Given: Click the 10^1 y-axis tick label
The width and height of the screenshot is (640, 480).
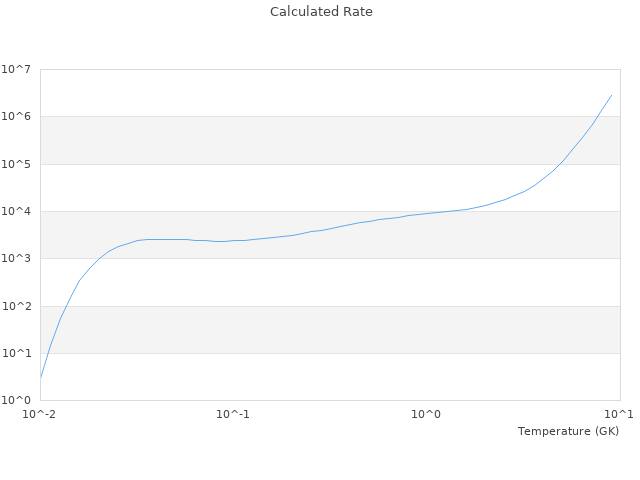Looking at the screenshot, I should (16, 353).
